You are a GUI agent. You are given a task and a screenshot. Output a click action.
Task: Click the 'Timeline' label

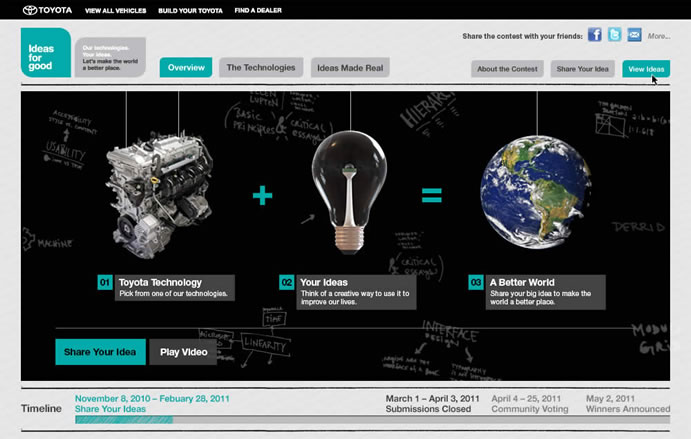41,409
